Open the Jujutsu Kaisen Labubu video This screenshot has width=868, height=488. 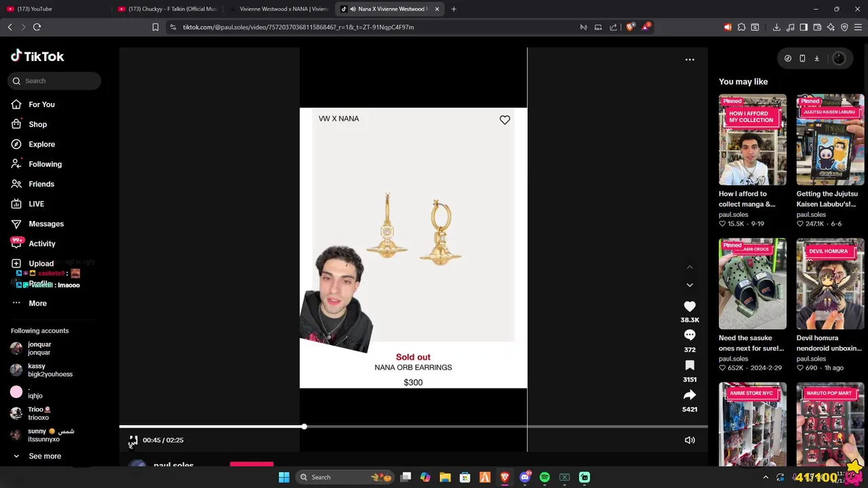click(x=830, y=140)
